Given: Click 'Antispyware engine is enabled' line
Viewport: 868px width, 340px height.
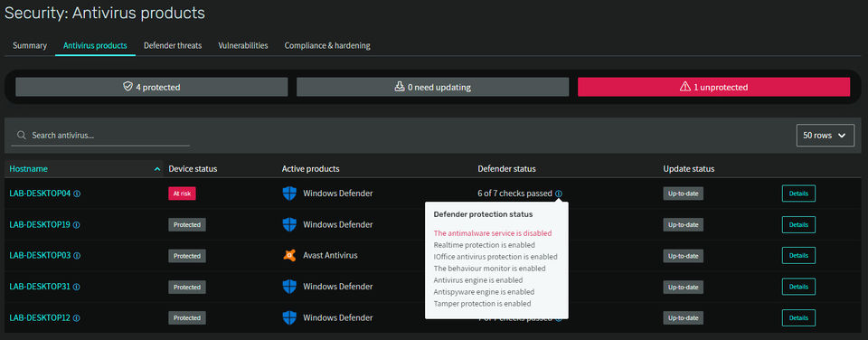Looking at the screenshot, I should click(484, 292).
